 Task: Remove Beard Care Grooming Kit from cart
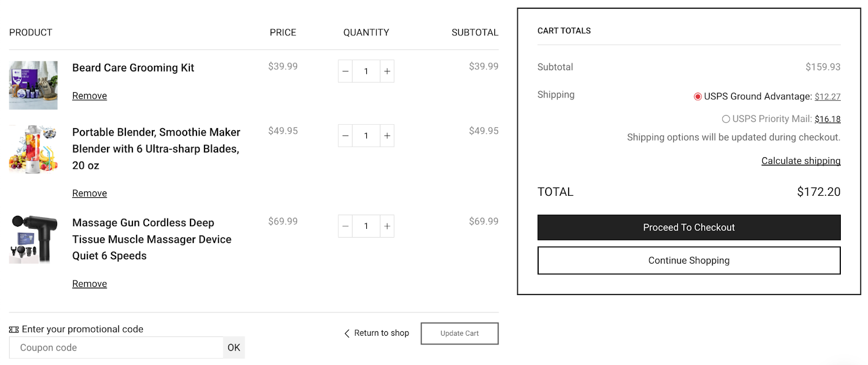point(90,95)
